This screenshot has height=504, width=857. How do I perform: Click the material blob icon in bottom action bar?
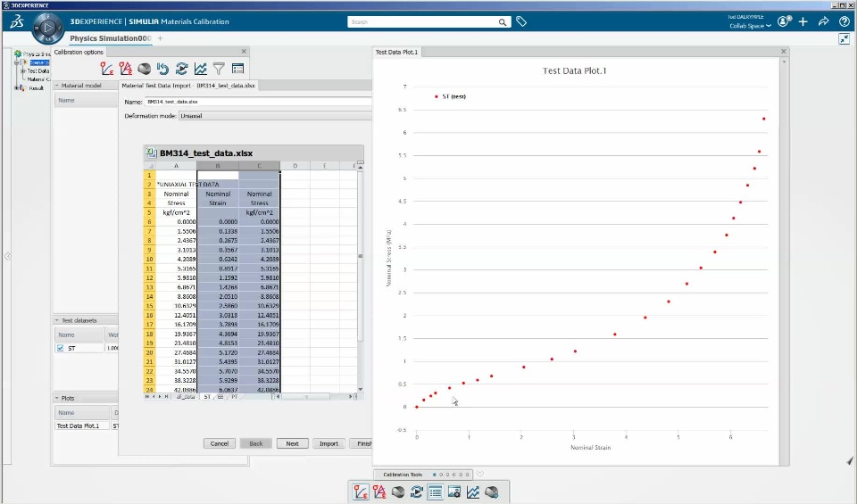click(398, 492)
